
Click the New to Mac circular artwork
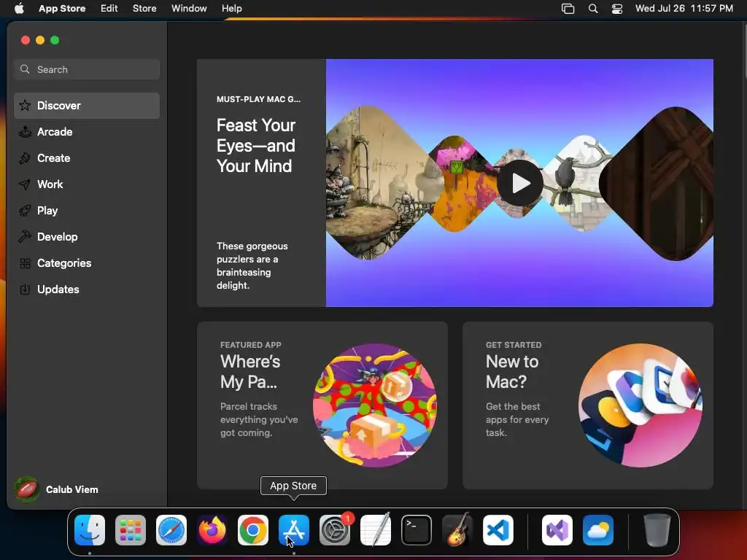coord(640,405)
